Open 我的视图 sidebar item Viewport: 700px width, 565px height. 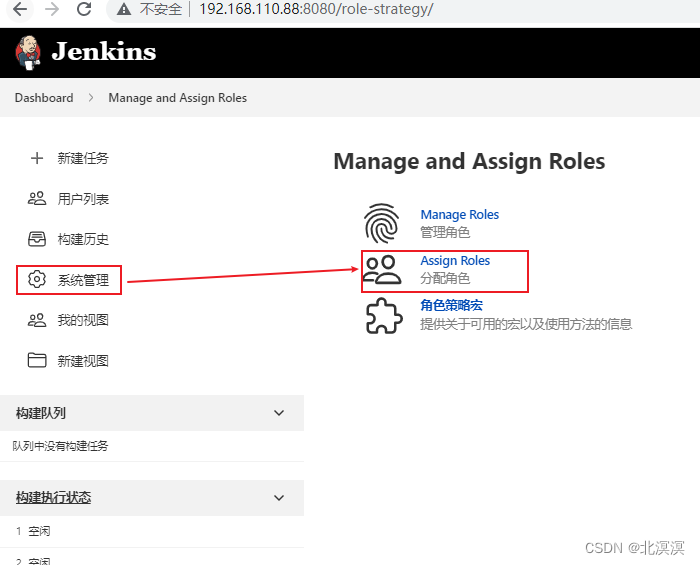point(83,320)
